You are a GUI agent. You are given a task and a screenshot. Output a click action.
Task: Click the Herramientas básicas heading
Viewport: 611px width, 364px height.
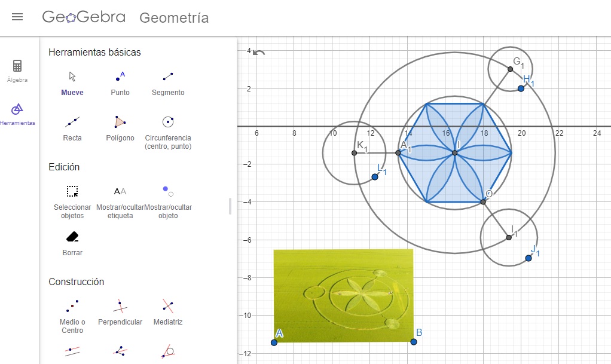(x=94, y=52)
